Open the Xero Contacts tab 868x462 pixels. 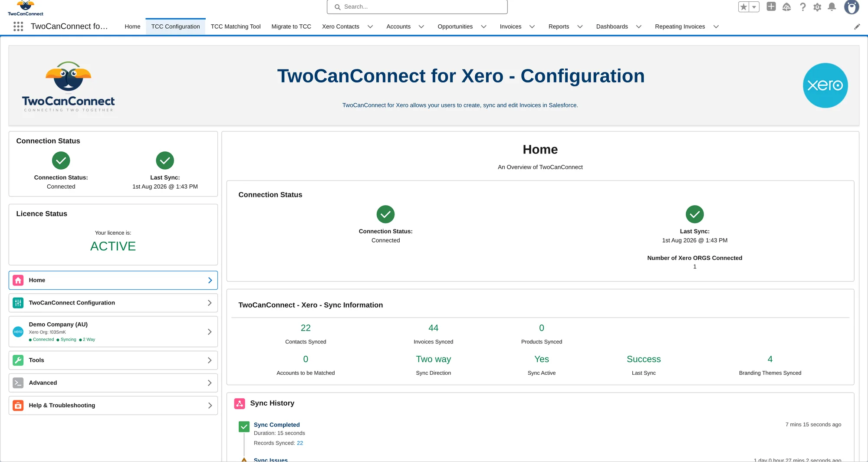(x=341, y=26)
